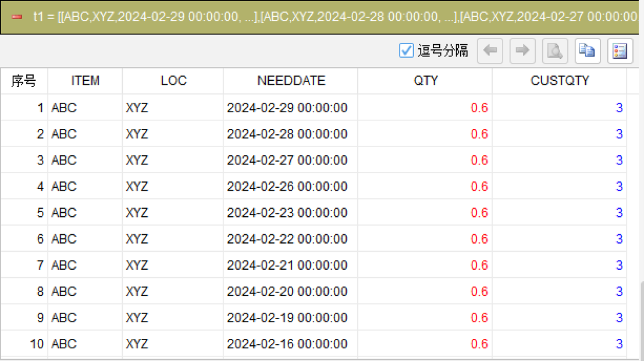
Task: Click the t1 variable value text in header
Action: coord(335,17)
